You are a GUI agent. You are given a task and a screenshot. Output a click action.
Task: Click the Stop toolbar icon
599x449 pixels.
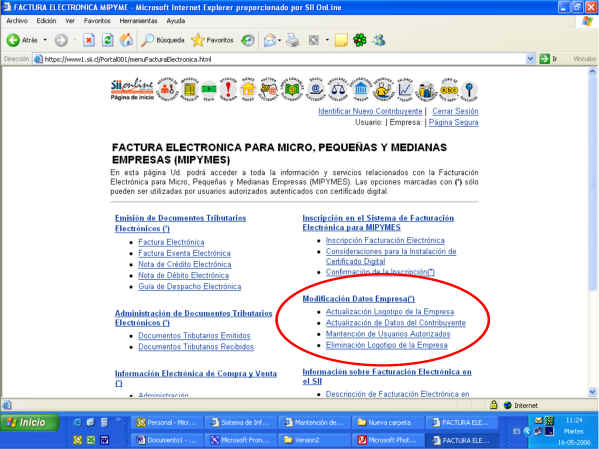point(89,40)
